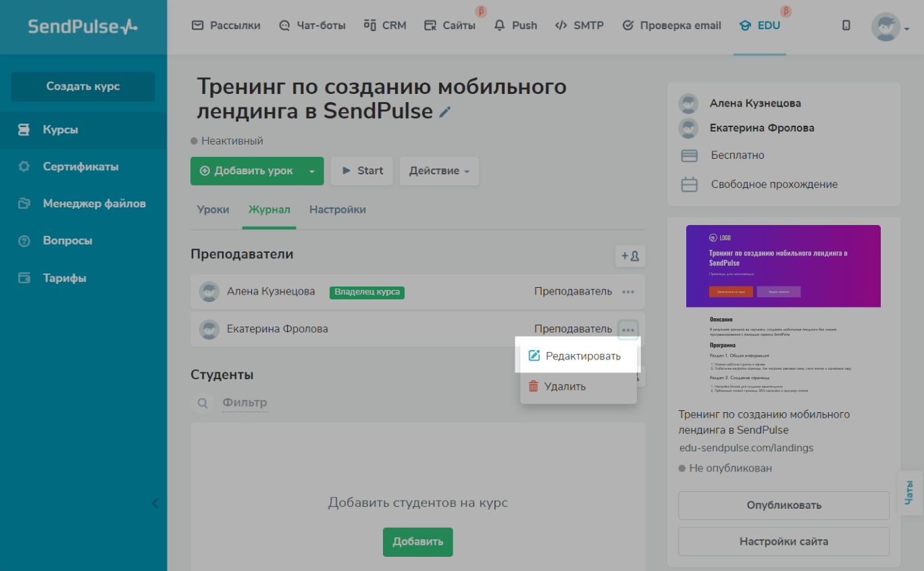This screenshot has width=924, height=571.
Task: Click Алена Кузнецова in the right panel
Action: (x=755, y=103)
